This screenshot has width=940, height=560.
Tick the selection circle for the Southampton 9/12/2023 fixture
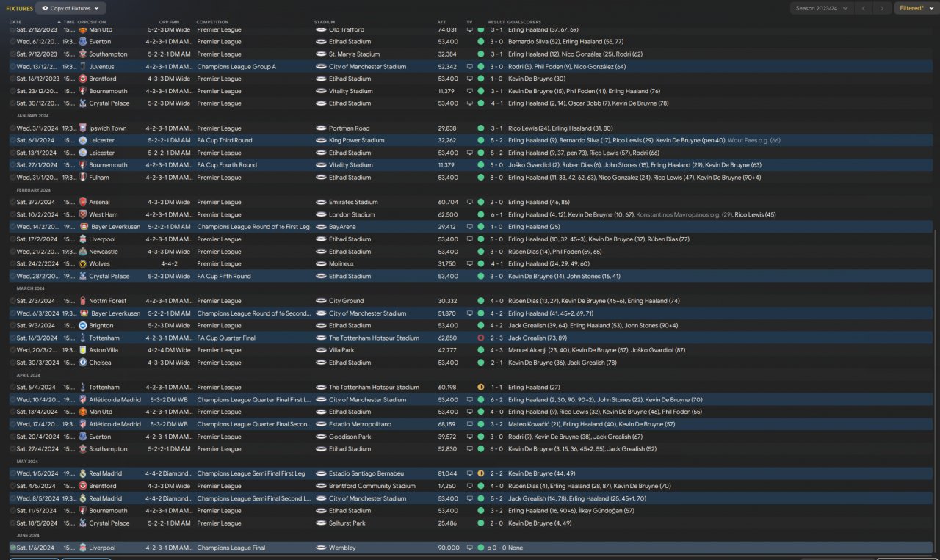[x=12, y=54]
